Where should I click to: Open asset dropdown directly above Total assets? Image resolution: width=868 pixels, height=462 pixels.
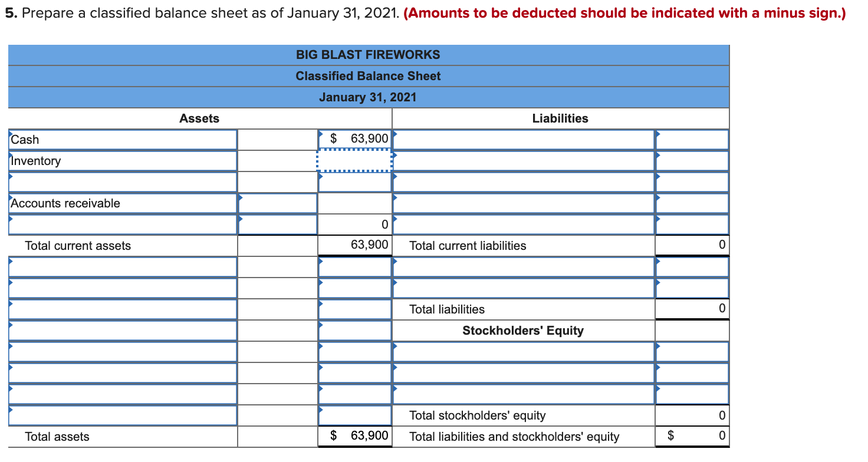click(123, 415)
